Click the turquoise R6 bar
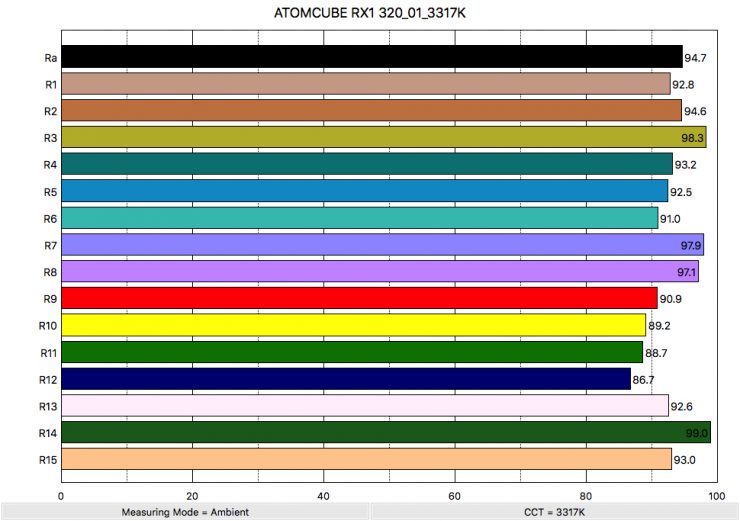The image size is (740, 521). tap(359, 218)
